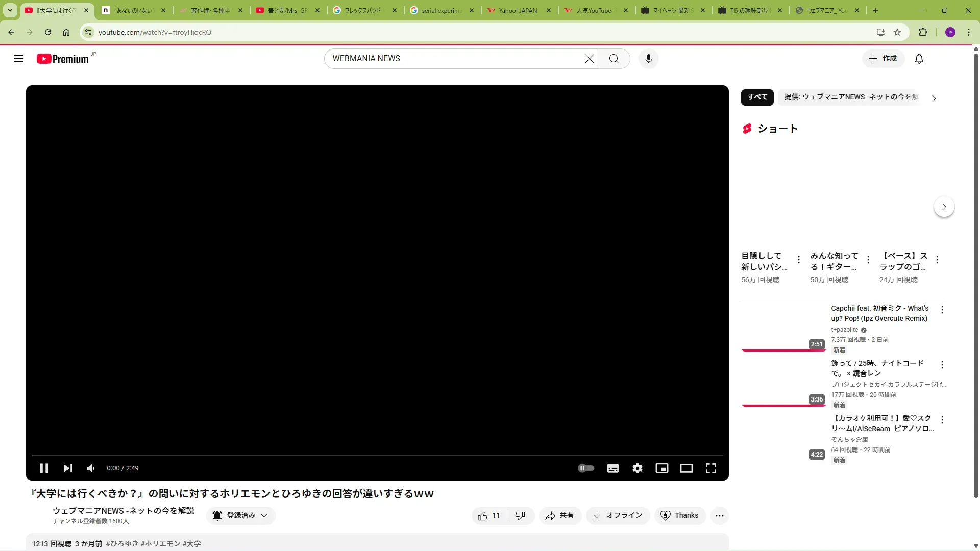Open the hamburger guide menu
The height and width of the screenshot is (551, 980).
click(x=18, y=59)
